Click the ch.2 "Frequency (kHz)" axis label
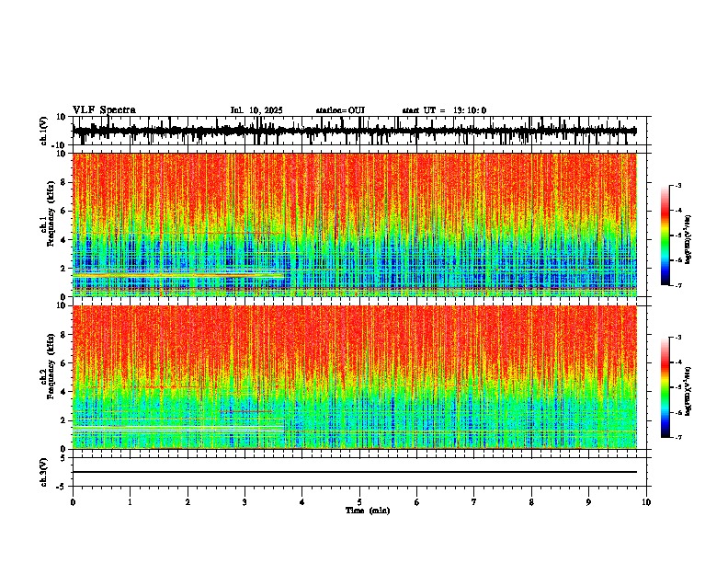 pos(51,366)
